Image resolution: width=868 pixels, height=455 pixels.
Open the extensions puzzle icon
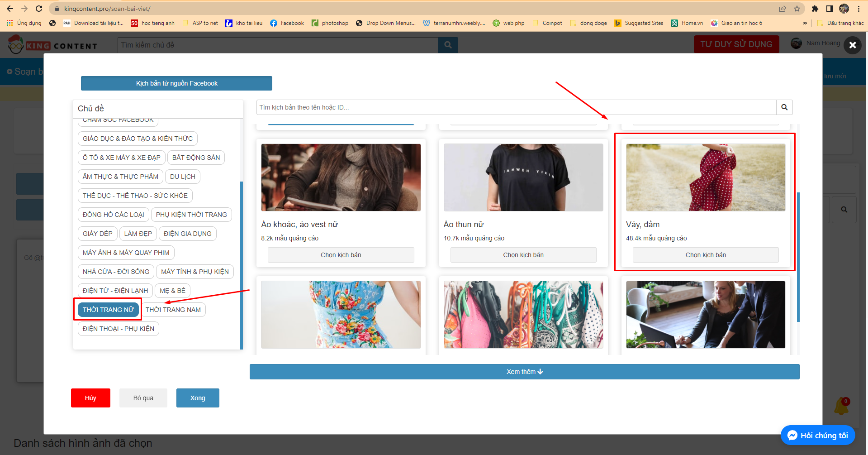tap(815, 9)
